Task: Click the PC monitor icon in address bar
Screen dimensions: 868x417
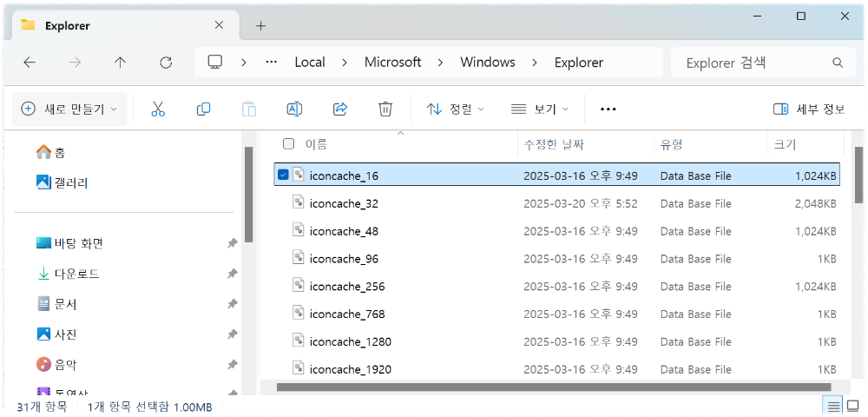Action: pyautogui.click(x=214, y=62)
